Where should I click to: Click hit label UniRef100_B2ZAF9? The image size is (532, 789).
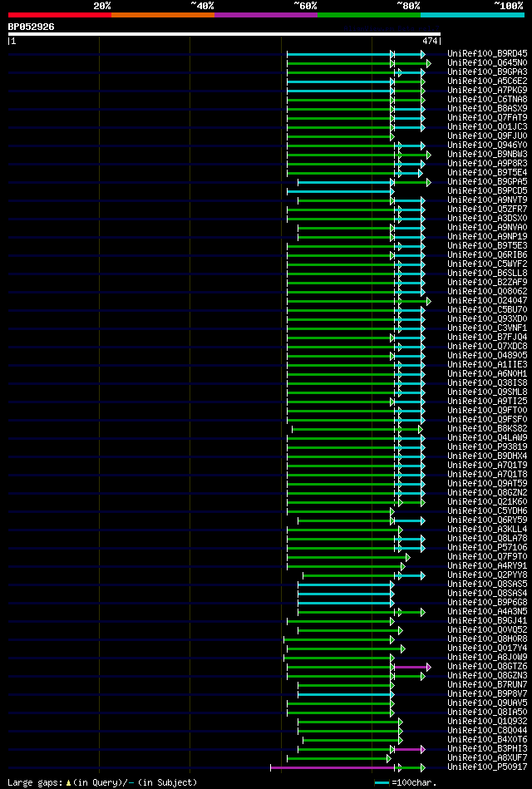[487, 283]
